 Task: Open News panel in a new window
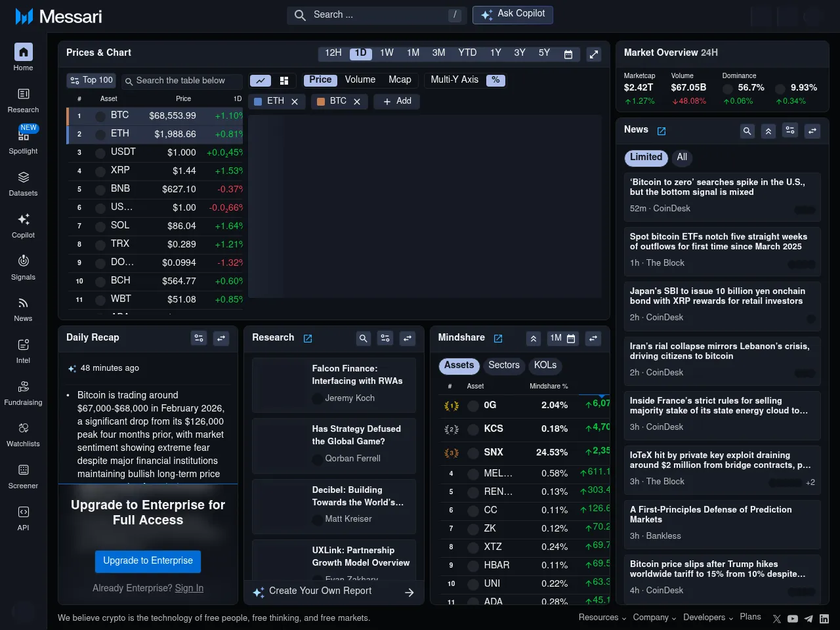[x=661, y=131]
